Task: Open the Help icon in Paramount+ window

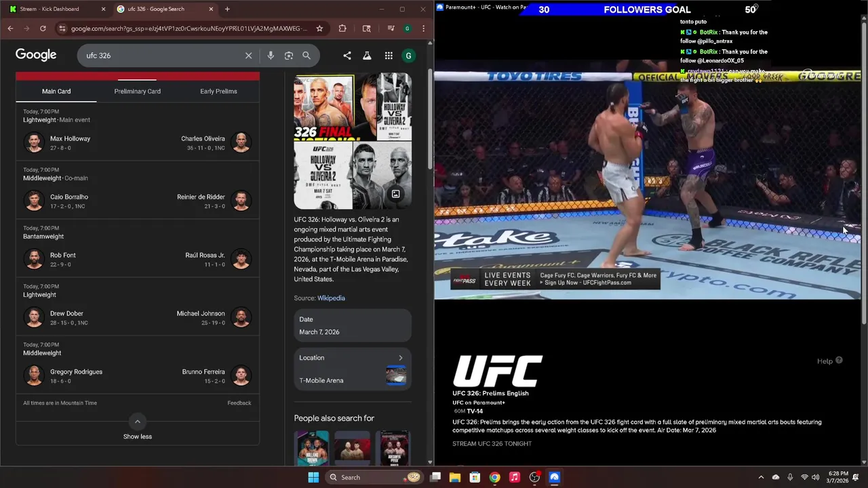Action: (x=839, y=361)
